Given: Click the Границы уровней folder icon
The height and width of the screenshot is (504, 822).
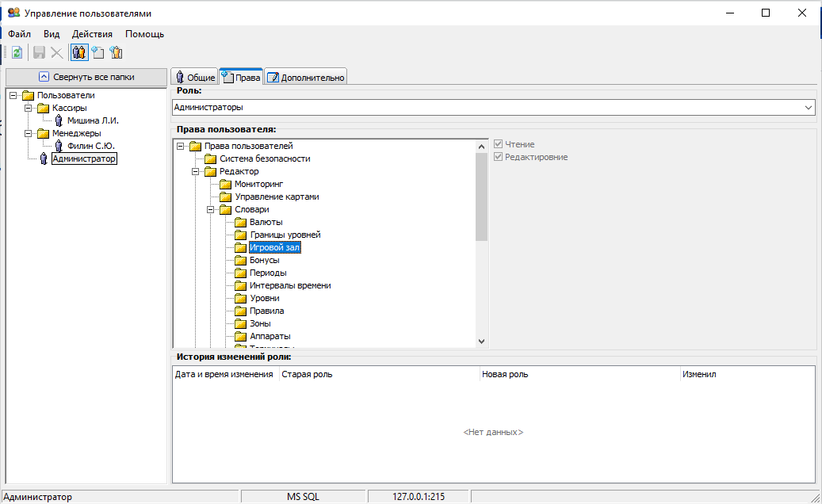Looking at the screenshot, I should coord(241,235).
